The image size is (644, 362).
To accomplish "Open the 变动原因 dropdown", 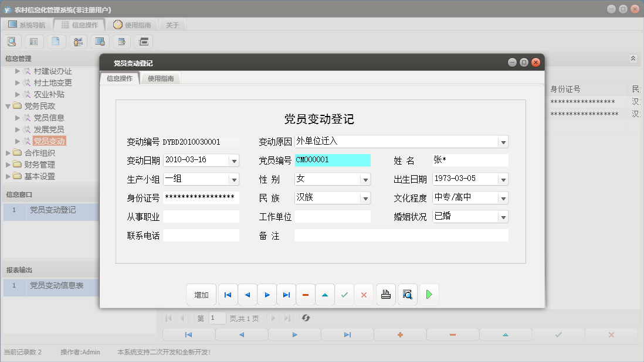I will tap(503, 141).
